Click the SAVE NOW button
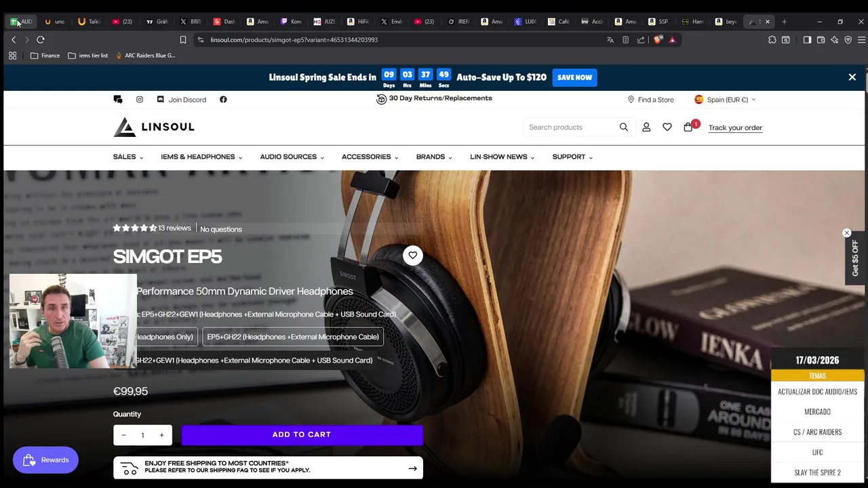This screenshot has height=488, width=868. 574,77
